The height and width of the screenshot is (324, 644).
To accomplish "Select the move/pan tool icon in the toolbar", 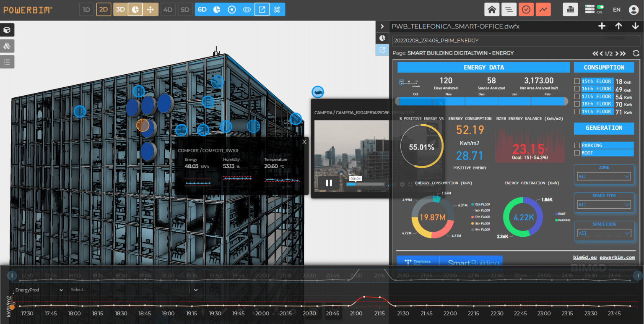I will pos(150,9).
